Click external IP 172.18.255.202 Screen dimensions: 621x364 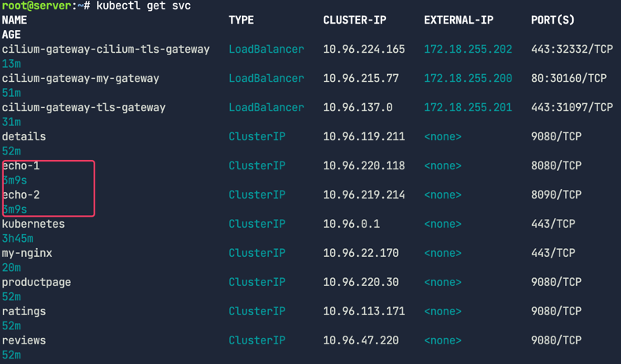point(468,49)
